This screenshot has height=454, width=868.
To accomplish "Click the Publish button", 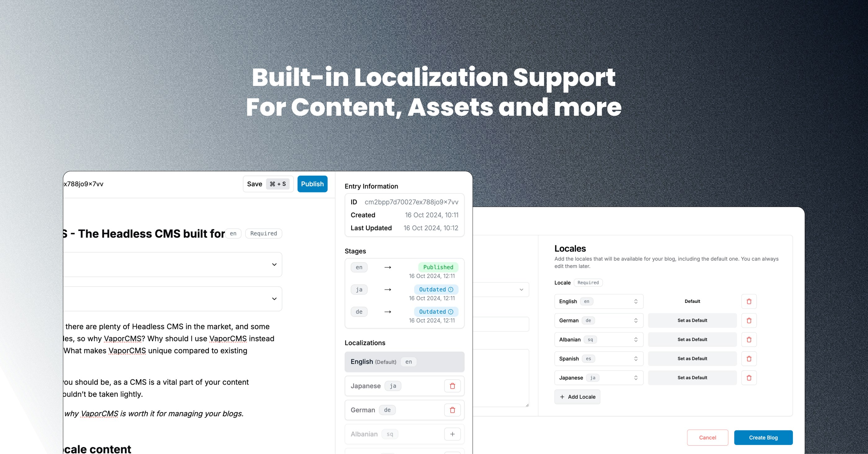I will pyautogui.click(x=312, y=184).
